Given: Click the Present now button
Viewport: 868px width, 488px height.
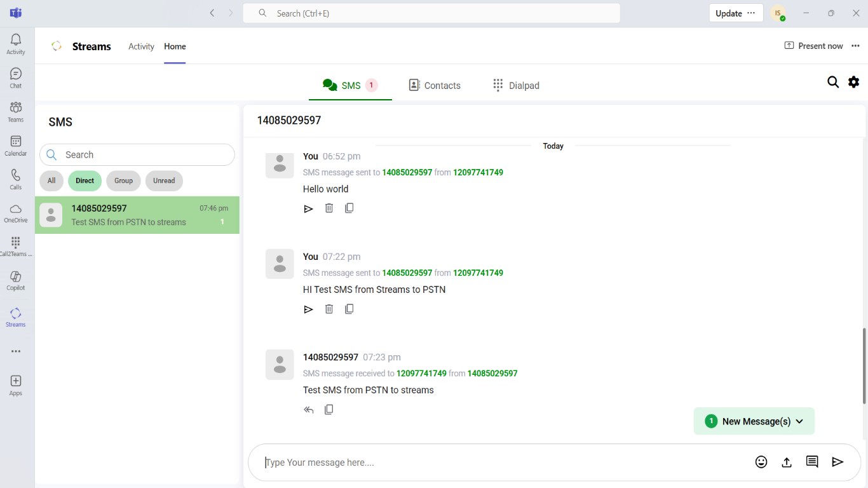Looking at the screenshot, I should click(x=813, y=46).
